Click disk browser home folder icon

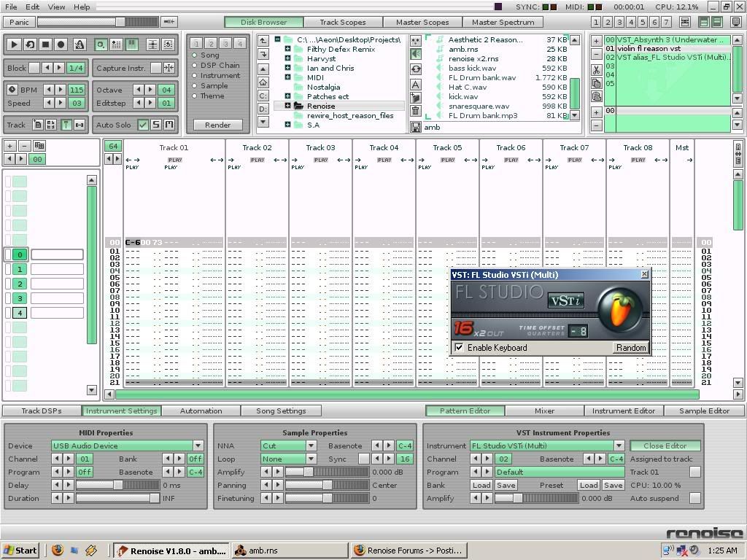point(263,82)
